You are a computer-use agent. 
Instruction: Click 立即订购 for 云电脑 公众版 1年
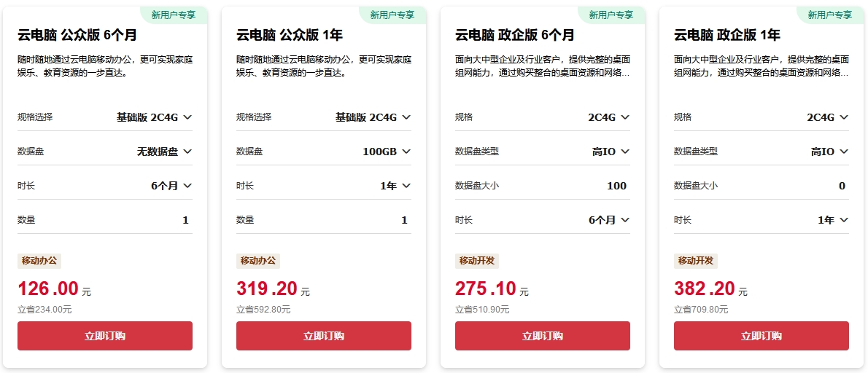tap(324, 336)
